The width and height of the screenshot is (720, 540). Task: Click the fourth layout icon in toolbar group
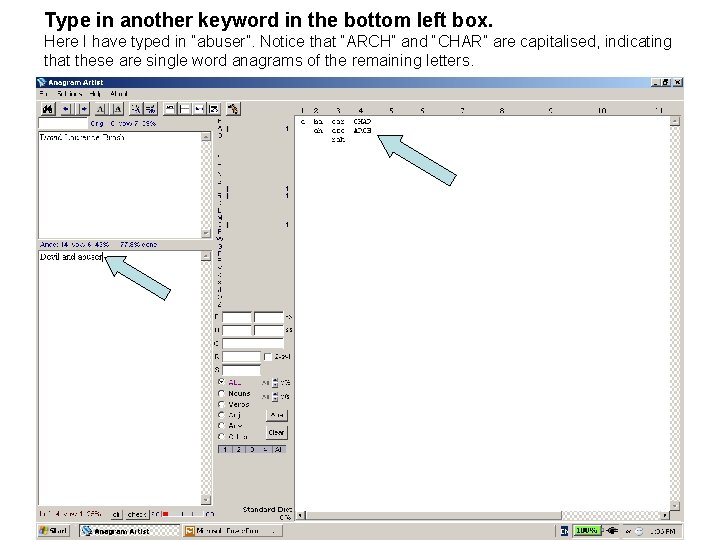pyautogui.click(x=214, y=109)
